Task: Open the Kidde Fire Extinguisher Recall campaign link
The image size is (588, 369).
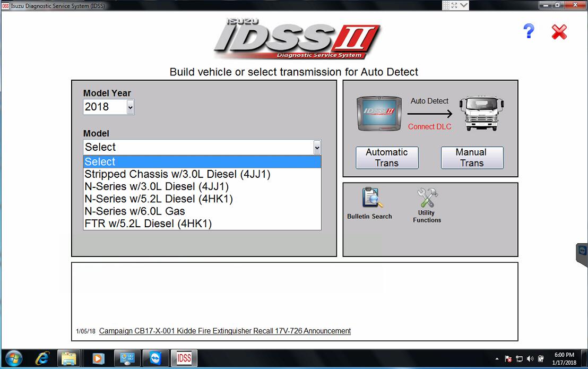Action: [225, 331]
